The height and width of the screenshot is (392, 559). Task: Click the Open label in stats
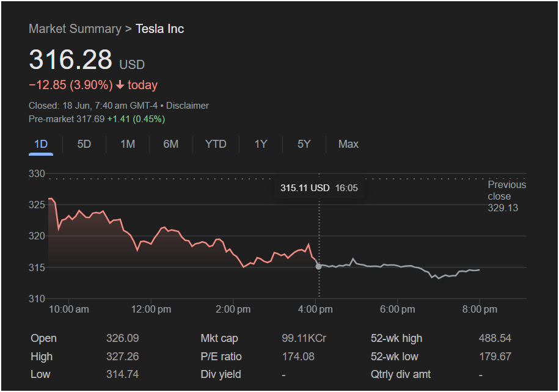[43, 338]
